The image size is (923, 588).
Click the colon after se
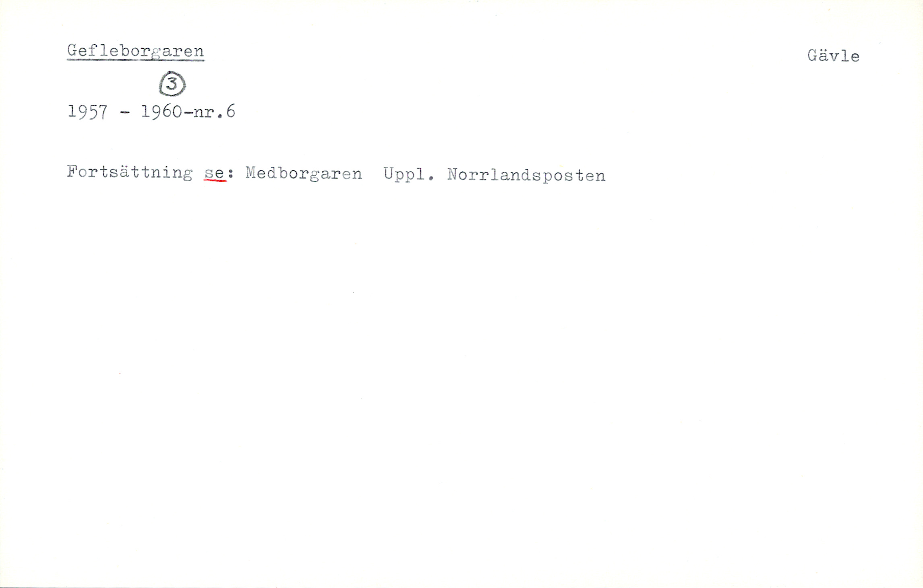(x=230, y=174)
